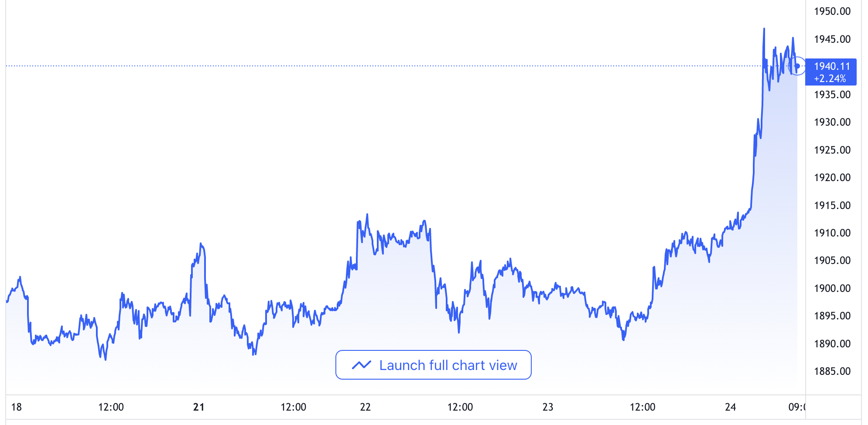The height and width of the screenshot is (425, 868).
Task: Click the 1885.00 price scale label
Action: tap(832, 371)
